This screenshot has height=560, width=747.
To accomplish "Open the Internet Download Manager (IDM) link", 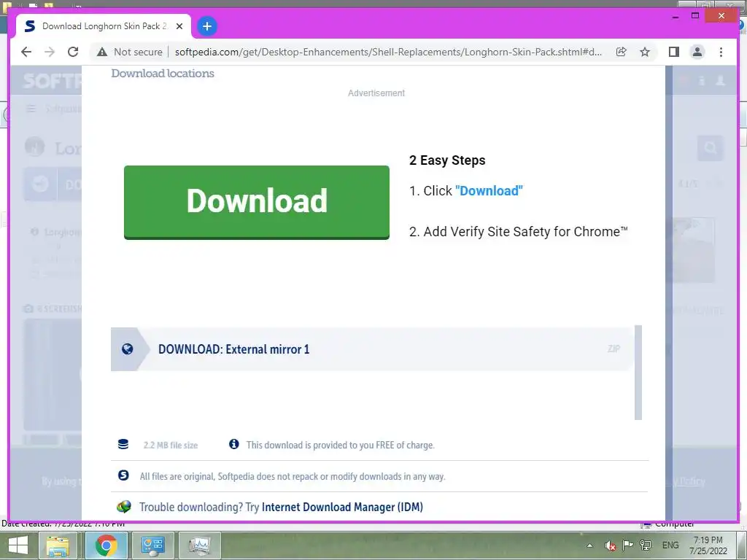I will (x=342, y=507).
